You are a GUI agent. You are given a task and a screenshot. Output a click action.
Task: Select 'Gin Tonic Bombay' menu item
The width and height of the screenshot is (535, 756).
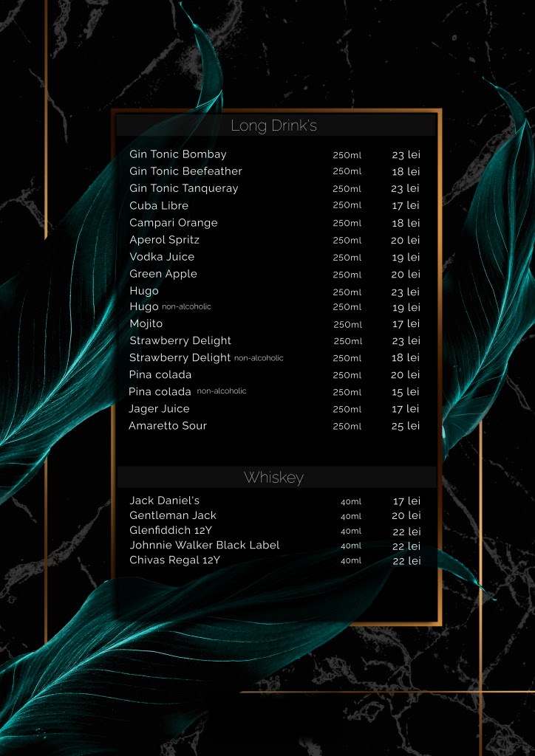(178, 154)
